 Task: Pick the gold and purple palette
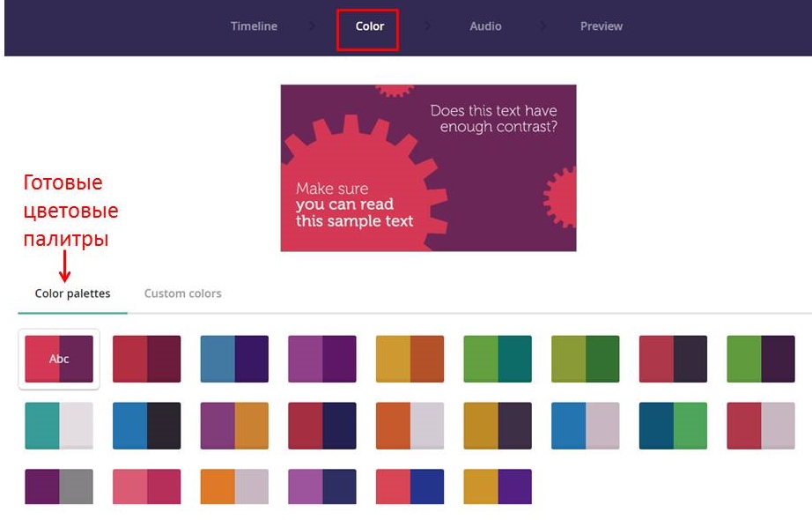click(x=498, y=487)
